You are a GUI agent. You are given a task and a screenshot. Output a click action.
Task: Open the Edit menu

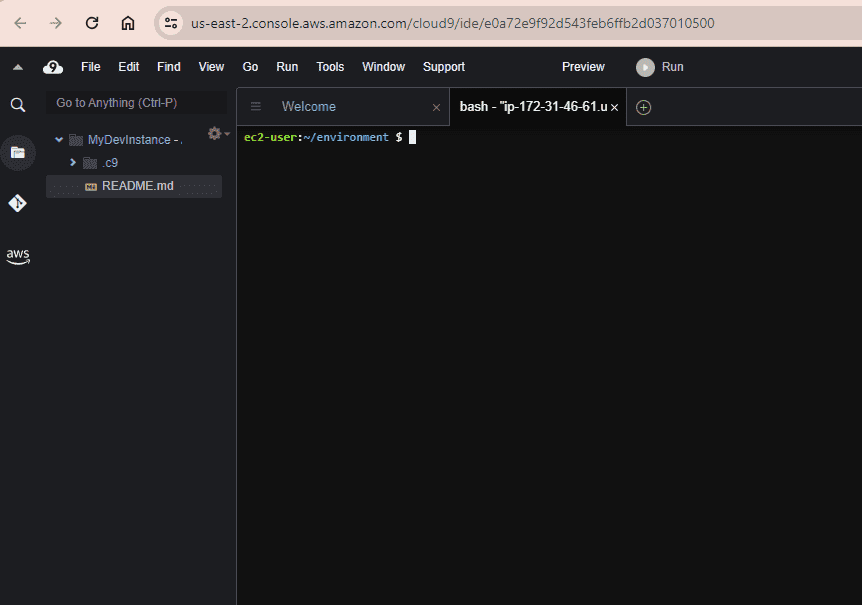click(129, 67)
